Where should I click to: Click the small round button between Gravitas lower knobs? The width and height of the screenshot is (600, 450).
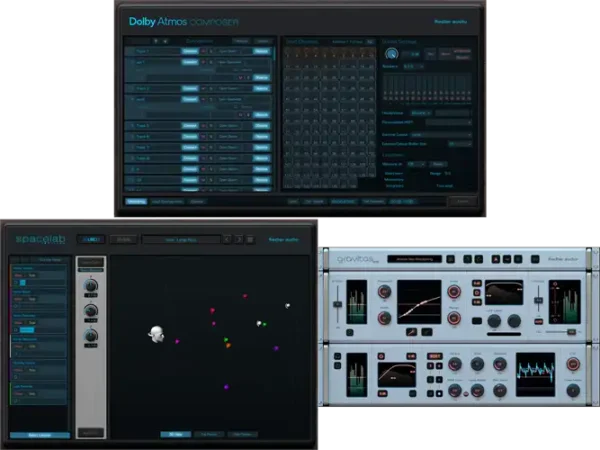[x=466, y=394]
